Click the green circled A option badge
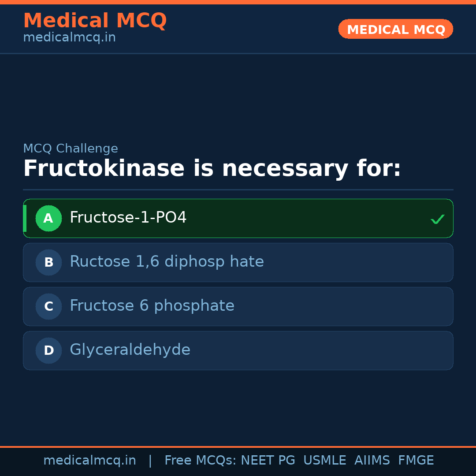 click(x=48, y=218)
